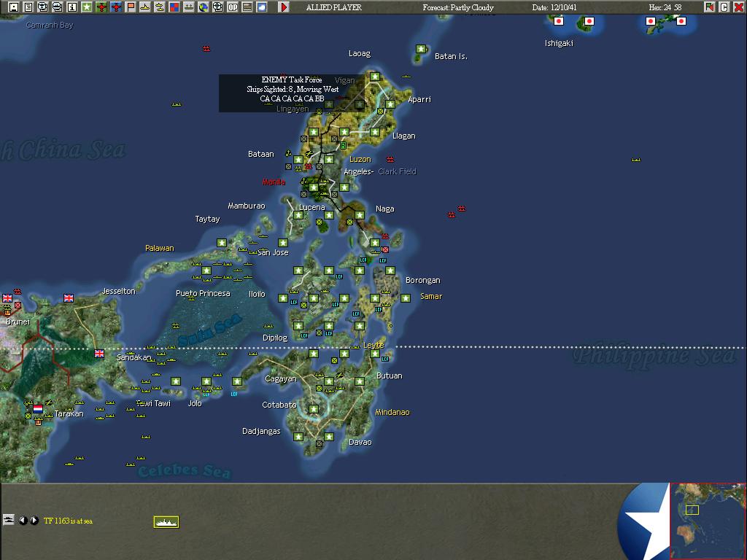Click the single yellow ship toolbar icon
The width and height of the screenshot is (747, 560).
145,7
